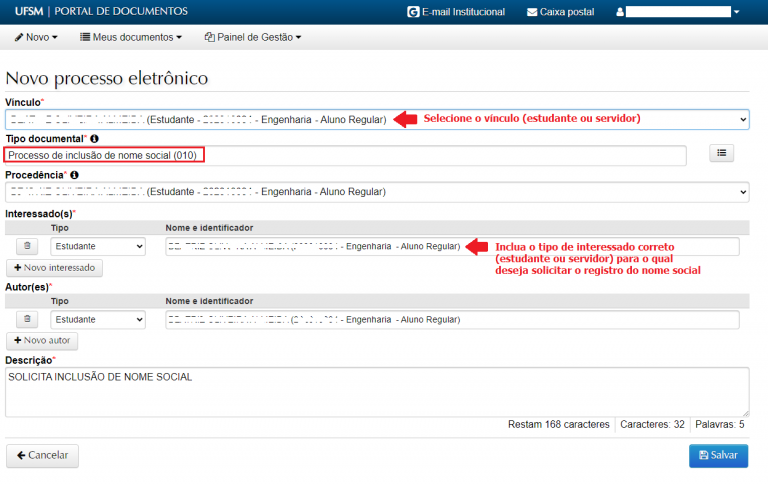The height and width of the screenshot is (485, 768).
Task: Open the Novo menu
Action: [x=36, y=37]
